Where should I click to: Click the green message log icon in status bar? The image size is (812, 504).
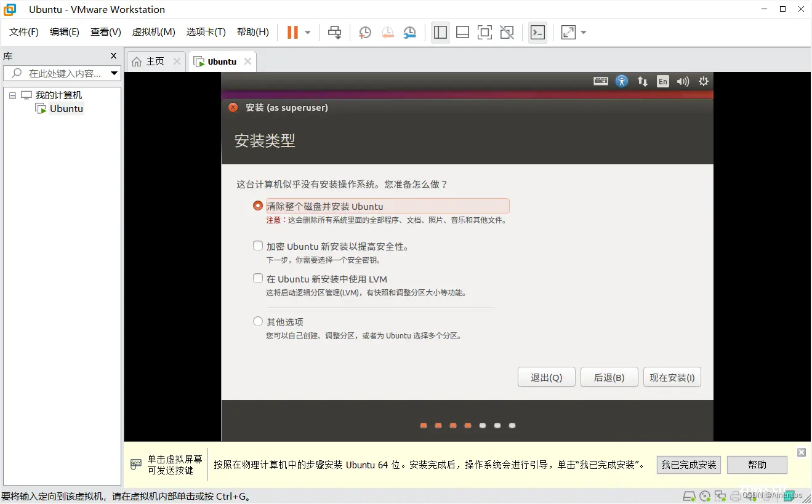789,496
